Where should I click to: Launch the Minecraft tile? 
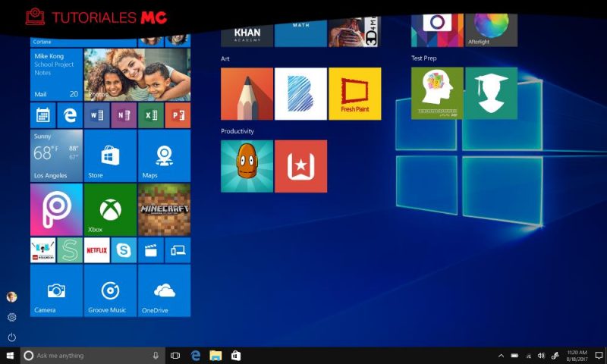(164, 209)
